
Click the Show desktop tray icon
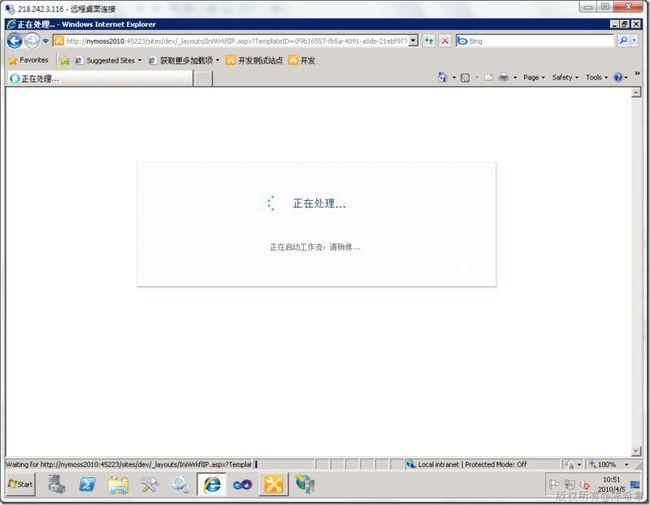635,484
